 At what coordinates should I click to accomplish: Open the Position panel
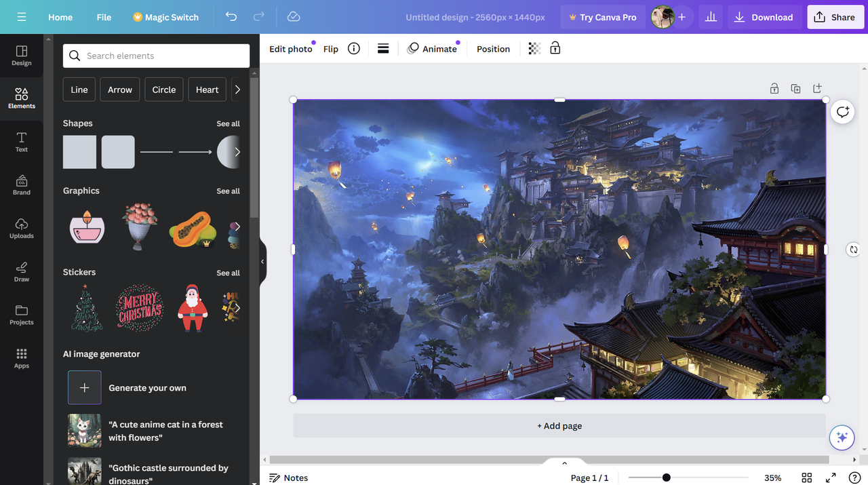click(493, 49)
